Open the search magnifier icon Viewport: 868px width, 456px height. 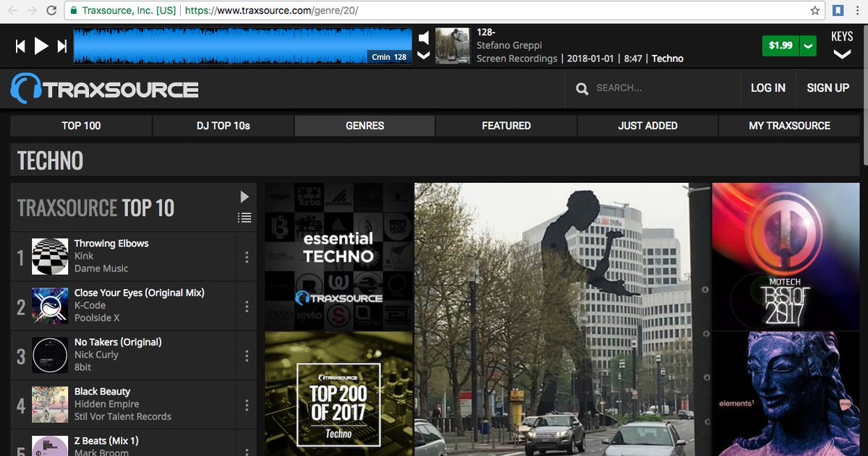pyautogui.click(x=582, y=88)
